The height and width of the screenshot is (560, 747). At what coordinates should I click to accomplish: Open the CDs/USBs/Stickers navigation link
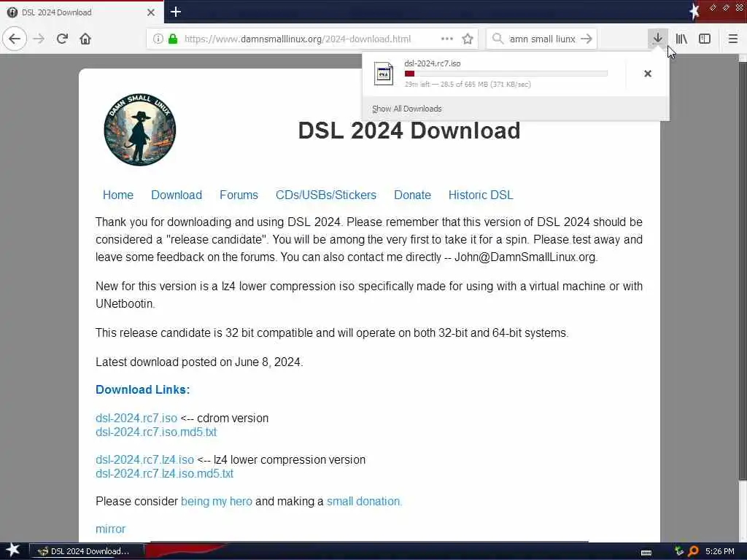tap(326, 195)
